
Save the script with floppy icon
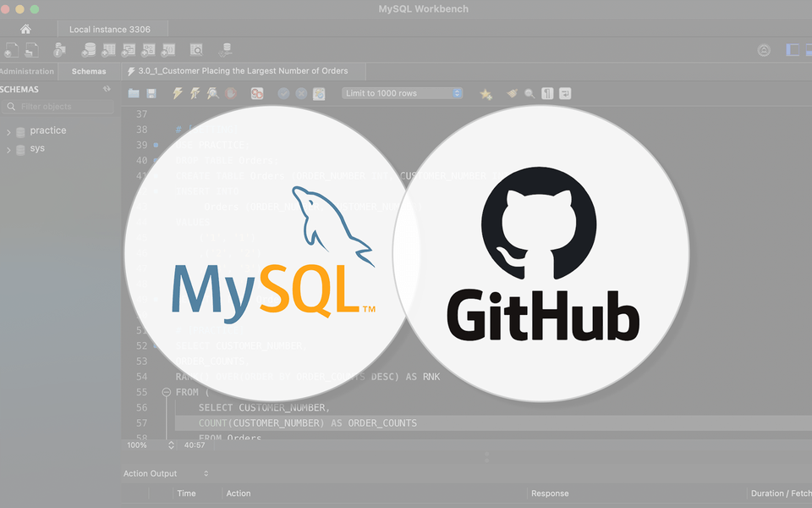pos(151,93)
